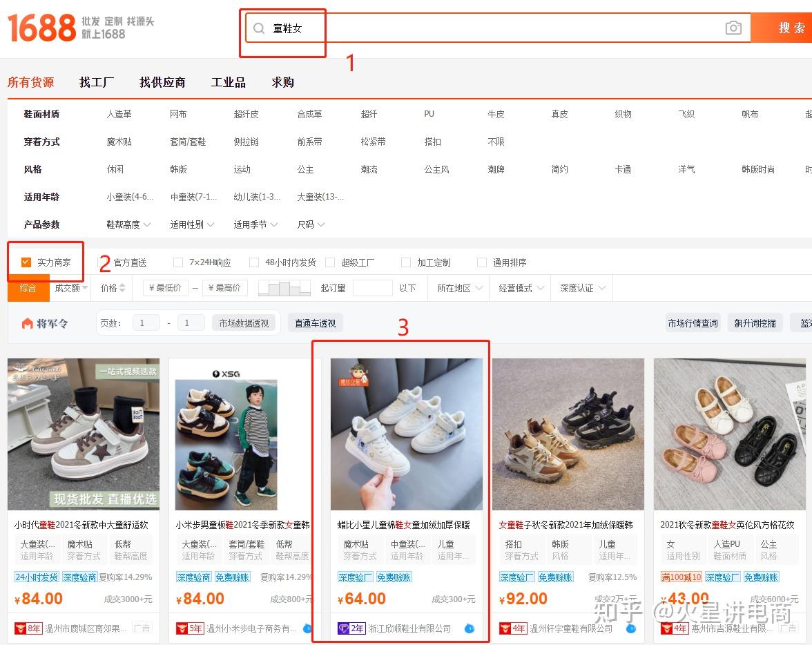The image size is (812, 645).
Task: Tick the 通用排序 checkbox
Action: (482, 262)
